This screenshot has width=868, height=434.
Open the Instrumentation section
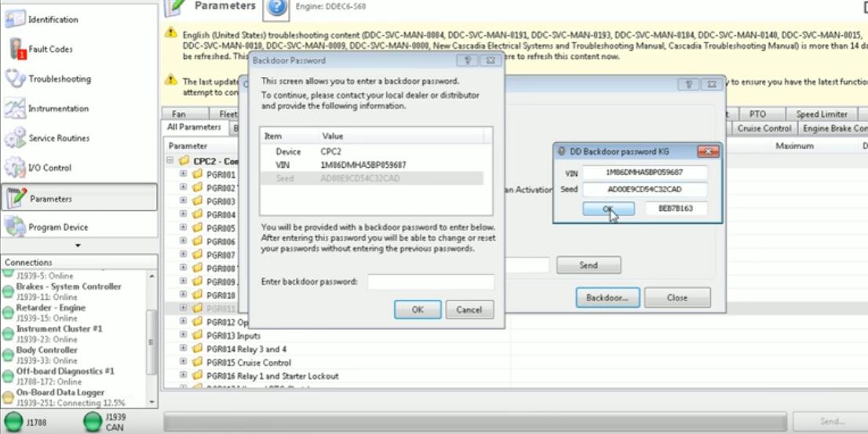78,108
